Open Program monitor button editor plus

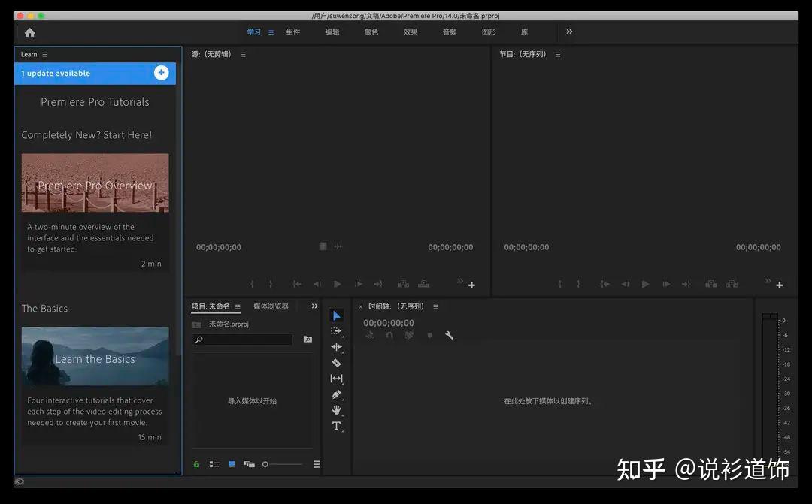[x=780, y=285]
